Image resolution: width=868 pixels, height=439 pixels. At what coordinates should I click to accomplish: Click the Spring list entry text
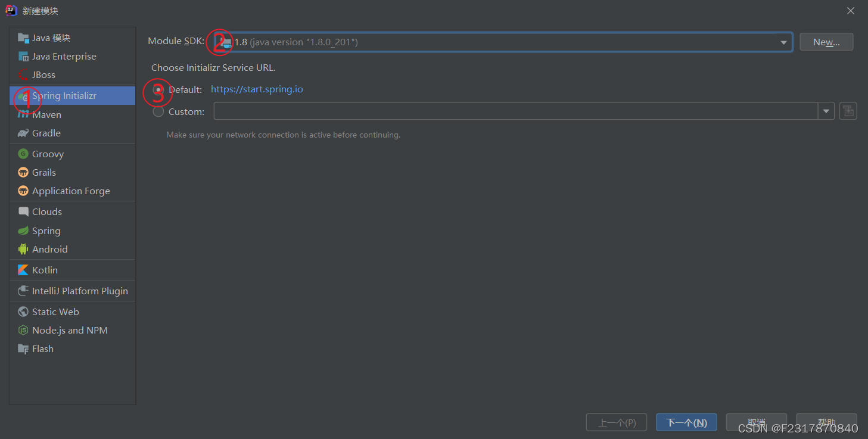[x=46, y=231]
